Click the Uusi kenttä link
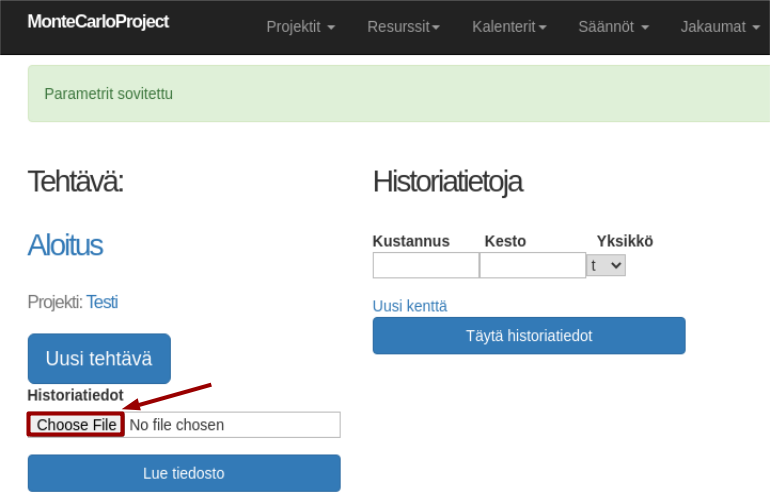 [x=410, y=306]
